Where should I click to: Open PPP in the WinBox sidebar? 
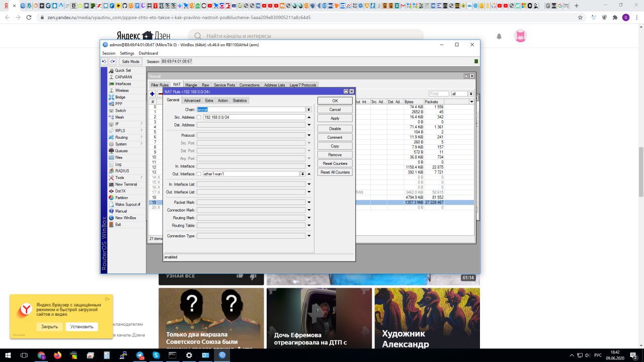pos(119,104)
